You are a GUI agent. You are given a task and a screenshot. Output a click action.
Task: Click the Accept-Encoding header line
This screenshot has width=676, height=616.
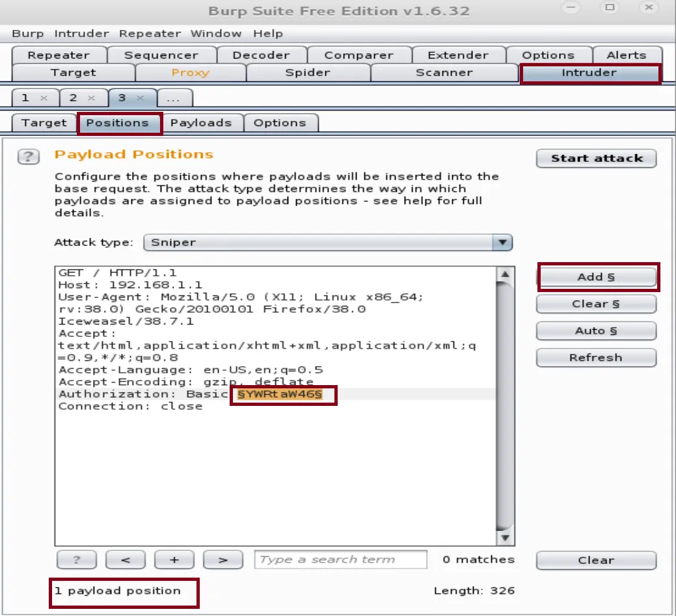[186, 382]
